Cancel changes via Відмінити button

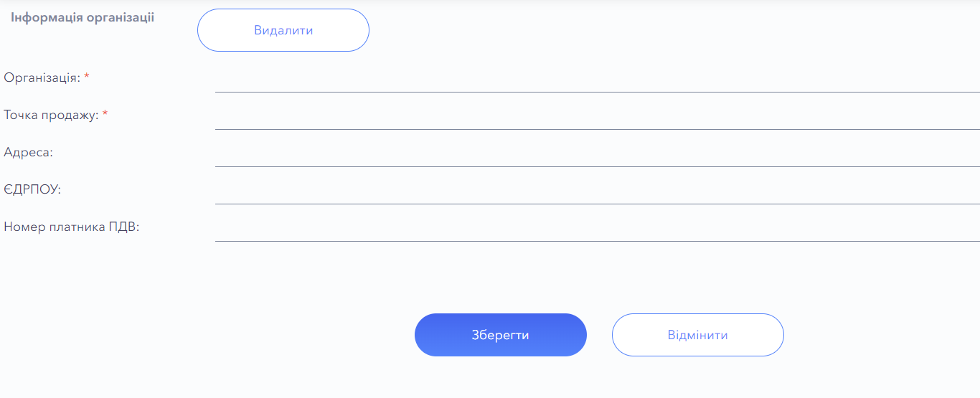697,335
